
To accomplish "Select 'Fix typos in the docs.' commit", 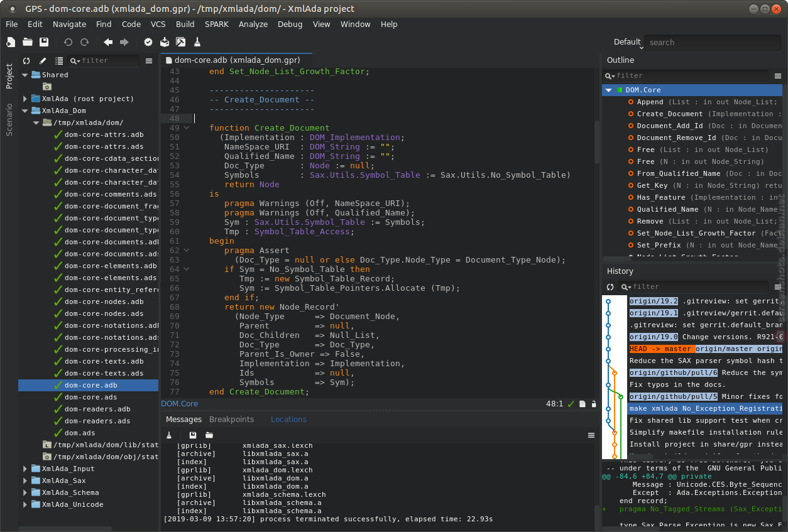I will pos(677,384).
